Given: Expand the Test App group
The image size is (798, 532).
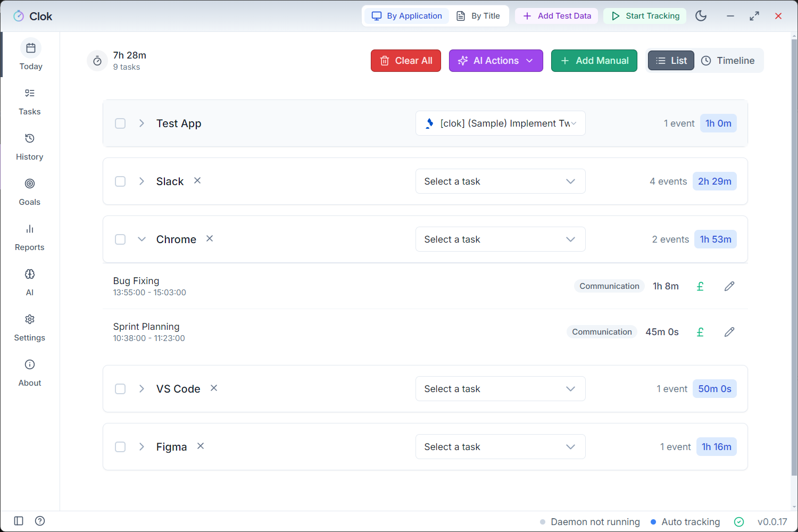Looking at the screenshot, I should point(142,123).
